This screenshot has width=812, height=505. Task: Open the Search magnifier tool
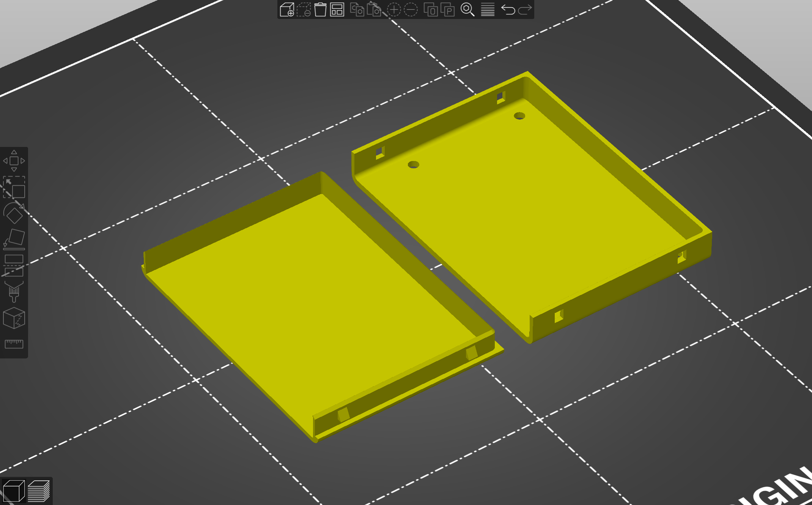pos(467,9)
